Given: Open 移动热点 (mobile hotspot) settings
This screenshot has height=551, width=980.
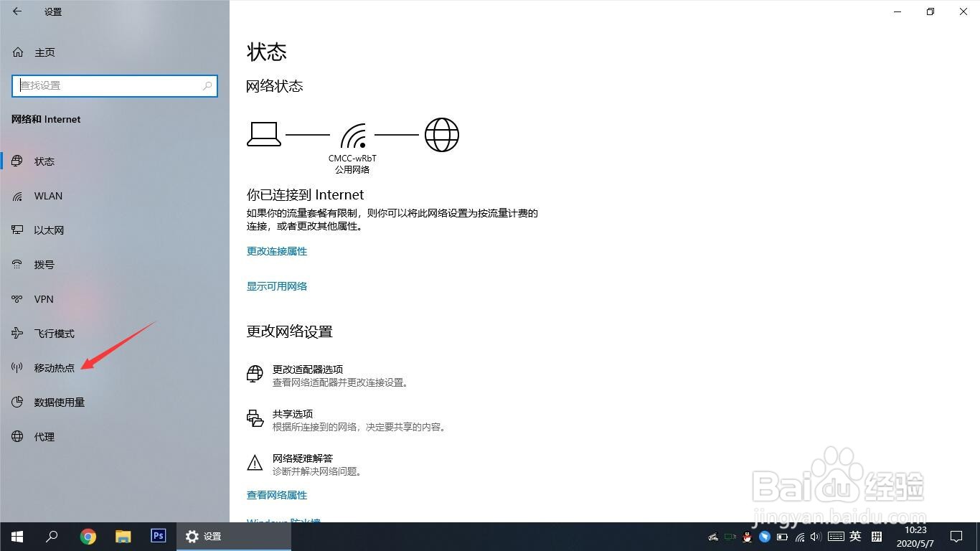Looking at the screenshot, I should coord(55,367).
